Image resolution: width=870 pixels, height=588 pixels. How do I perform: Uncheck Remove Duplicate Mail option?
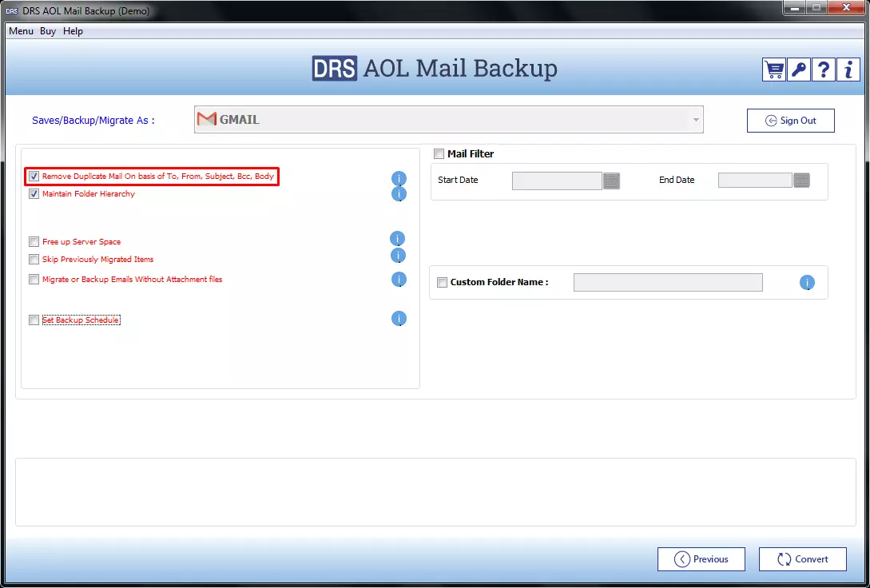[x=34, y=177]
